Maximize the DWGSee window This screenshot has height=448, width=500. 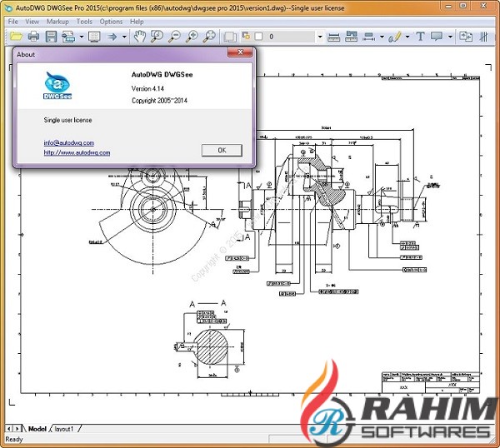coord(463,6)
